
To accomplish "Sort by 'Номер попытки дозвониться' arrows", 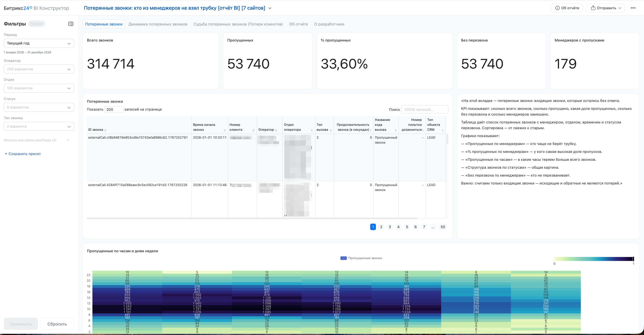I will (423, 130).
